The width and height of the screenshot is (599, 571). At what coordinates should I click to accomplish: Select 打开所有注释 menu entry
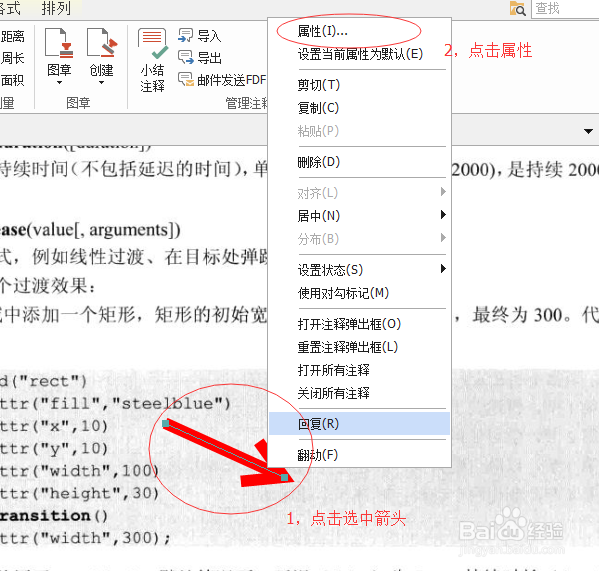[x=359, y=370]
